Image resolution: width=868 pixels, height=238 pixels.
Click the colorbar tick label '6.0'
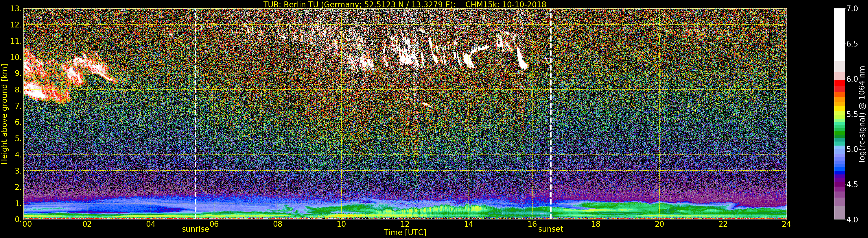click(852, 79)
